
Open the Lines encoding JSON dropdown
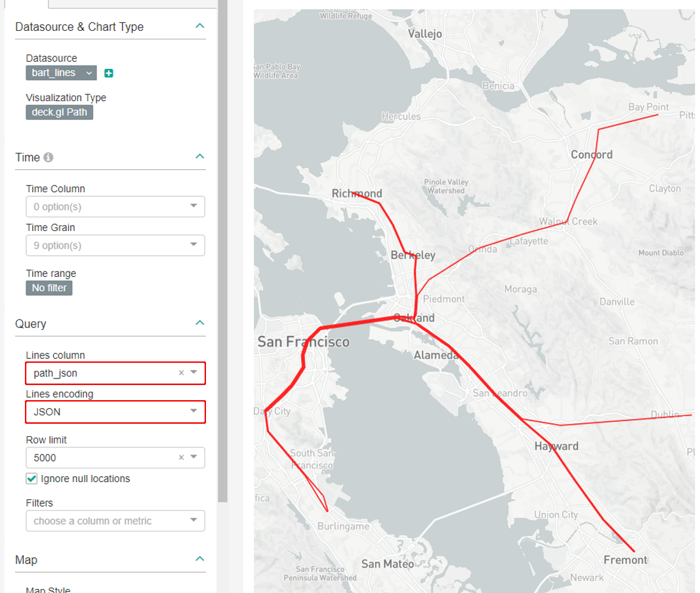pos(115,412)
